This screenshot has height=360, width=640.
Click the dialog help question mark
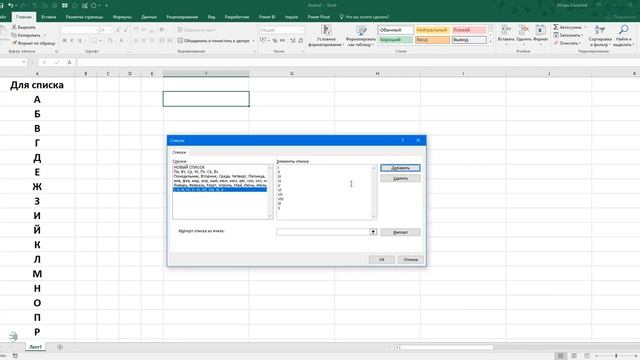(x=402, y=140)
